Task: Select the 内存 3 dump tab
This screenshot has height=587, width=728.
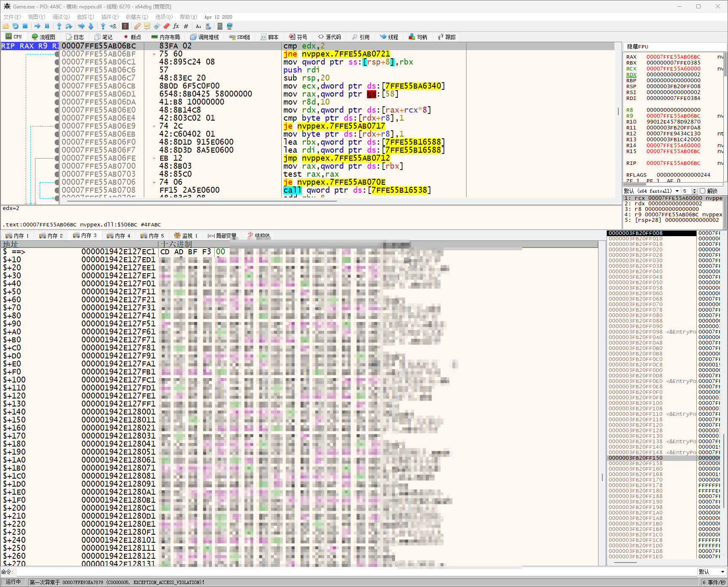Action: (x=84, y=236)
